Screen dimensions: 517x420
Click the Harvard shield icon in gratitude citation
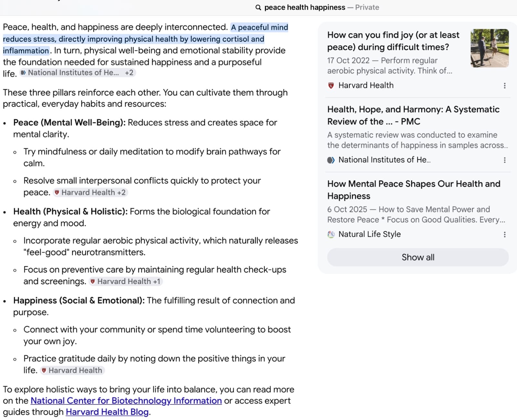click(x=44, y=370)
